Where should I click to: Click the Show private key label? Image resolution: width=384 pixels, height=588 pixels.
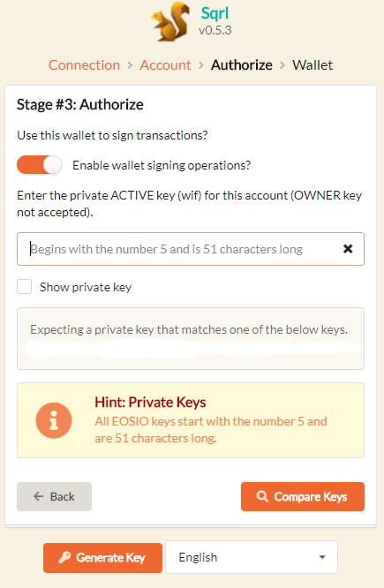(x=86, y=287)
